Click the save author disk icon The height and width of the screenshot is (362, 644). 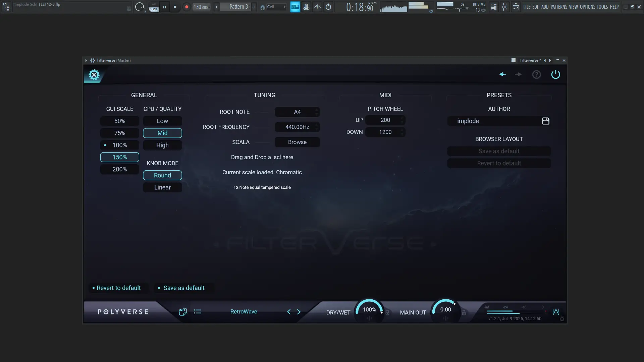tap(546, 121)
